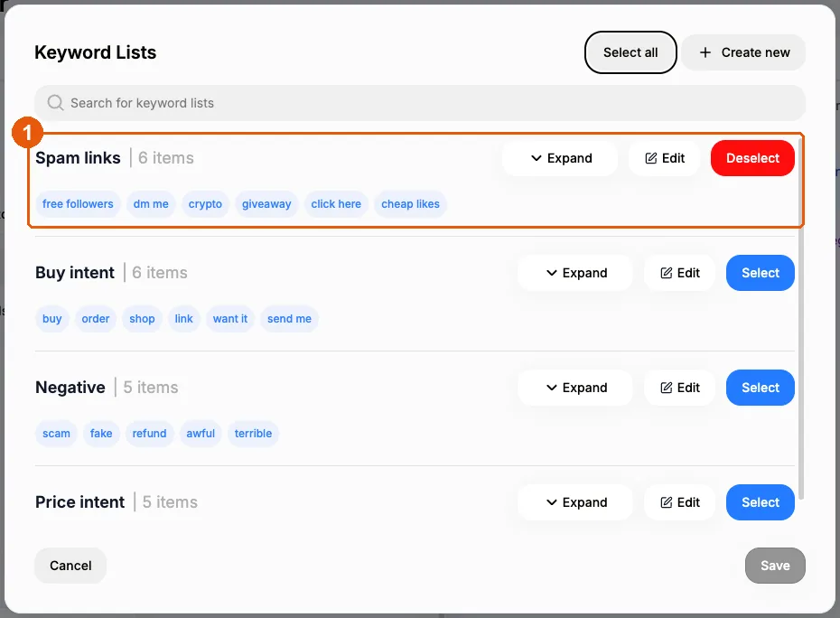Click the 'send me' keyword tag
The height and width of the screenshot is (618, 840).
[289, 319]
